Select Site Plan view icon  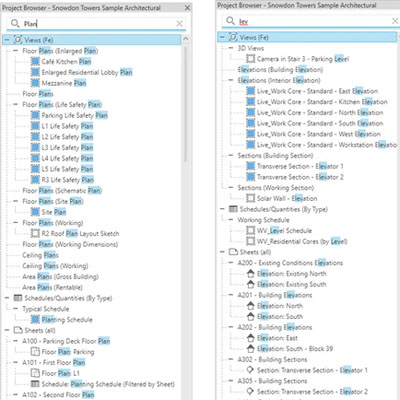pos(35,212)
